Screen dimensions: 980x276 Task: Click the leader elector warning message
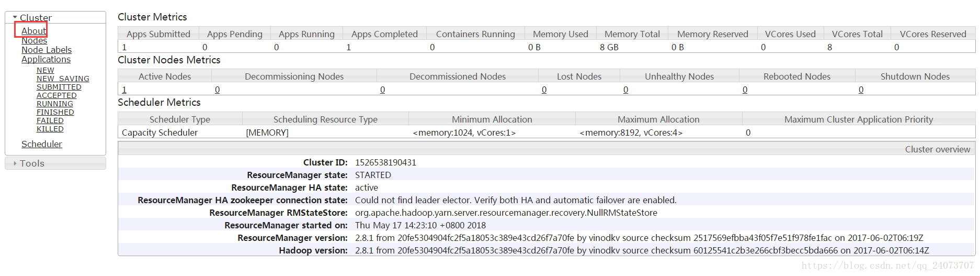pyautogui.click(x=516, y=200)
